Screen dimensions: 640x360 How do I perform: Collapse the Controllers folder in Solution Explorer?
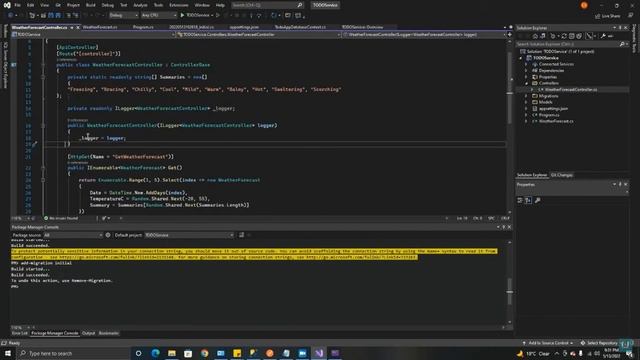click(x=526, y=83)
